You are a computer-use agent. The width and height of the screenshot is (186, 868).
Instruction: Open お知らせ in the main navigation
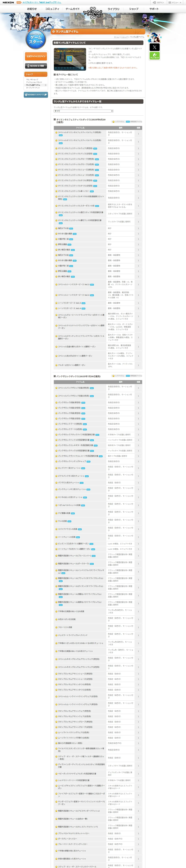[x=32, y=9]
